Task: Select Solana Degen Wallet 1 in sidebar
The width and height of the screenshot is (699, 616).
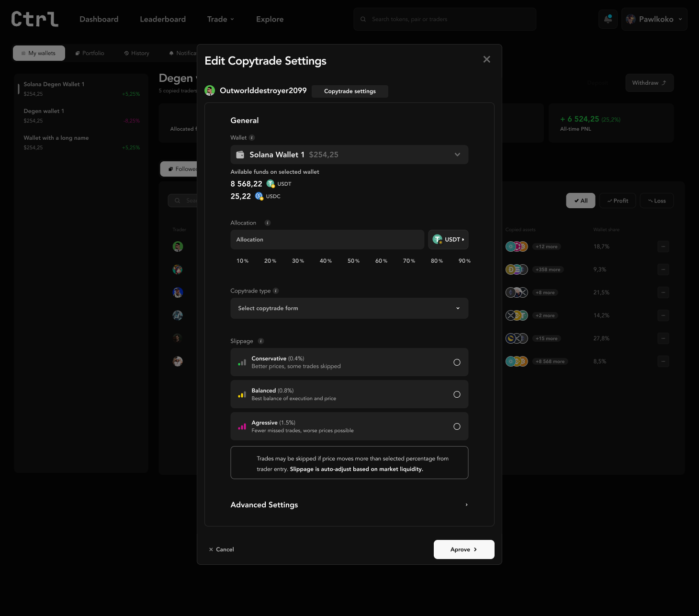Action: 81,89
